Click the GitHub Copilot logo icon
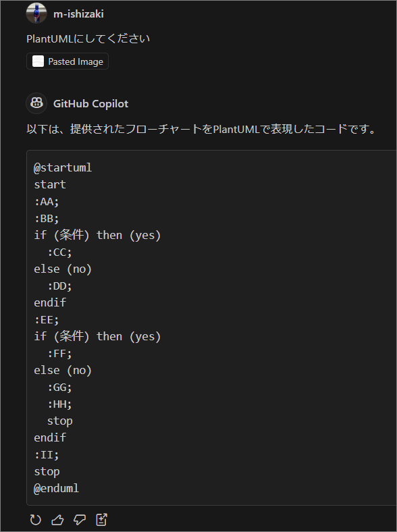The width and height of the screenshot is (397, 532). 36,103
